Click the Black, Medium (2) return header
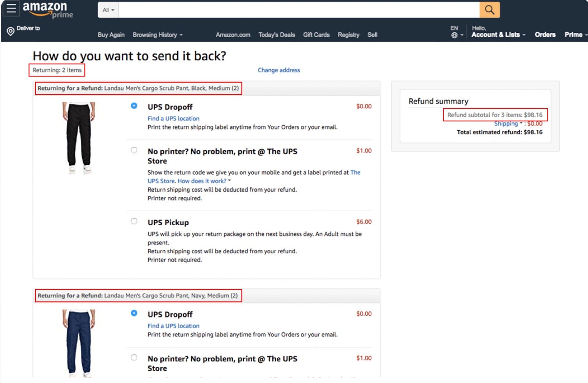Screen dimensions: 588x383 pos(138,88)
